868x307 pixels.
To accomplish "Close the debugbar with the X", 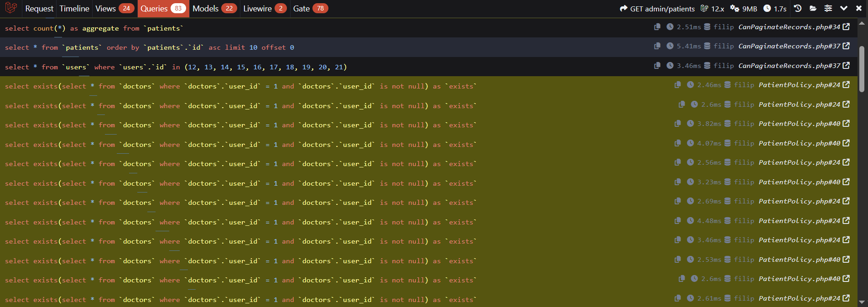I will click(x=859, y=8).
